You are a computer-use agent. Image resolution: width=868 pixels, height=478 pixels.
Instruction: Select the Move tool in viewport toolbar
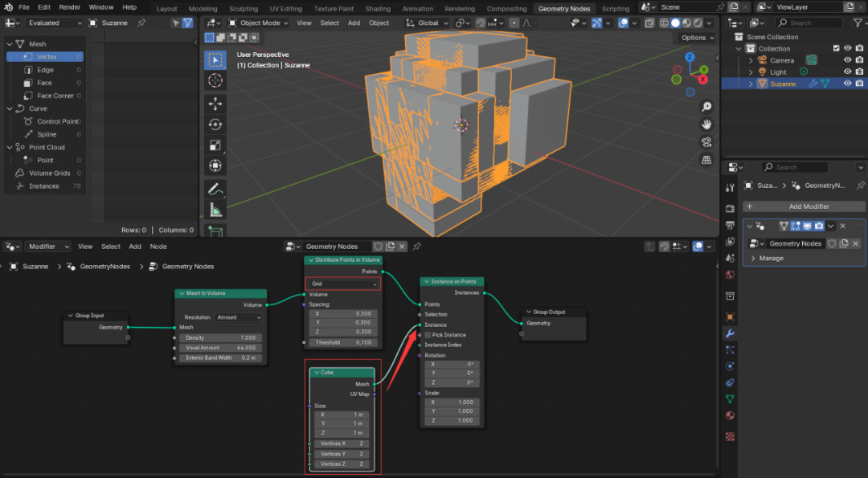tap(215, 104)
